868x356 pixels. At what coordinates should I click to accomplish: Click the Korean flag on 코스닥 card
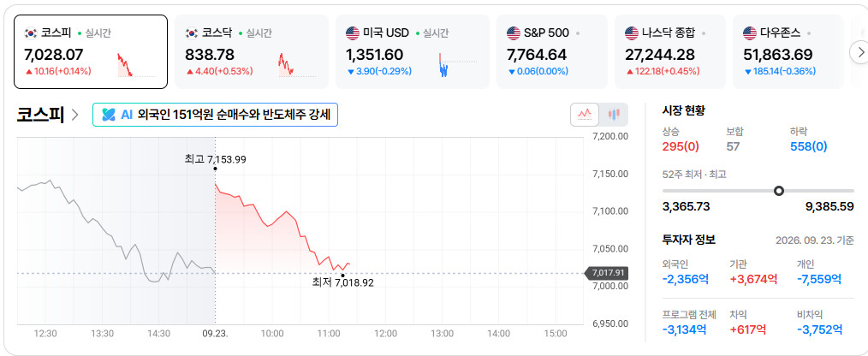[x=192, y=33]
